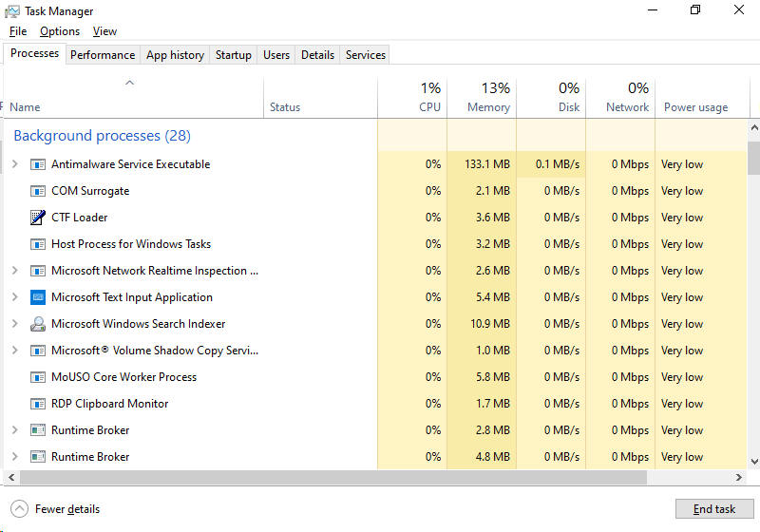The image size is (760, 532).
Task: Select the Processes tab
Action: 34,53
